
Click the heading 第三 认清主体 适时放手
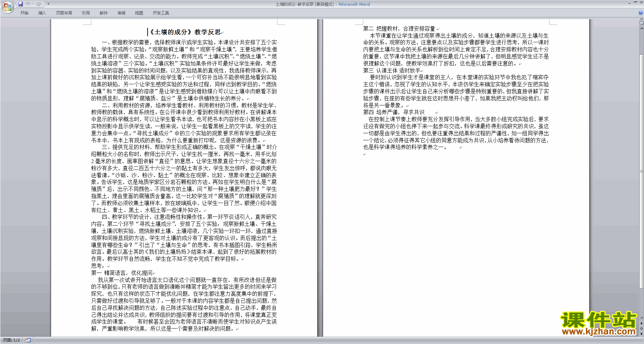click(x=392, y=70)
